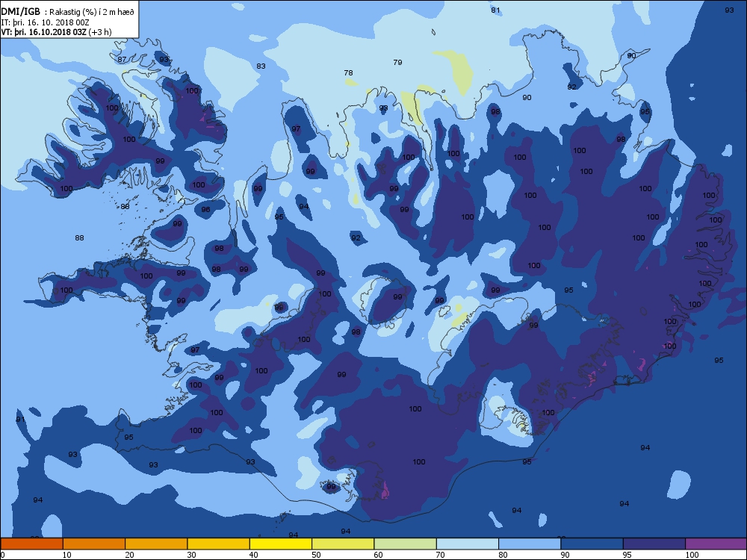Select the amber 20–30 legend color block
The width and height of the screenshot is (747, 560).
[x=156, y=544]
